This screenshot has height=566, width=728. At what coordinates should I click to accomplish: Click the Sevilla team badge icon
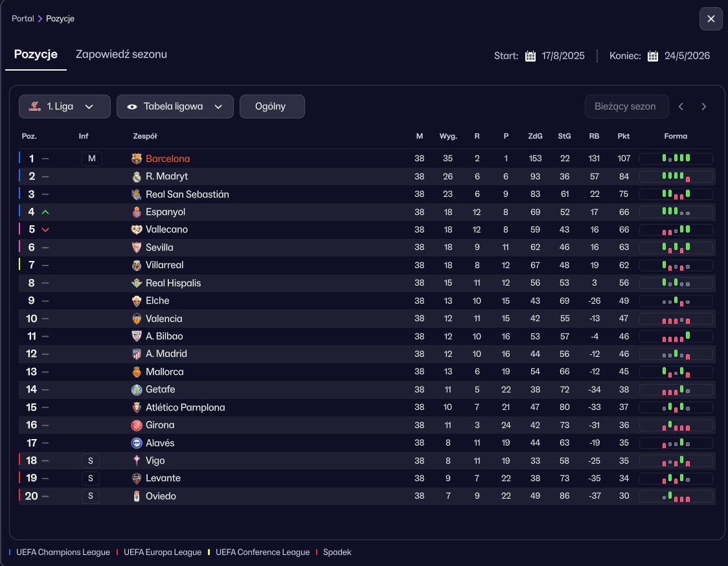[136, 247]
